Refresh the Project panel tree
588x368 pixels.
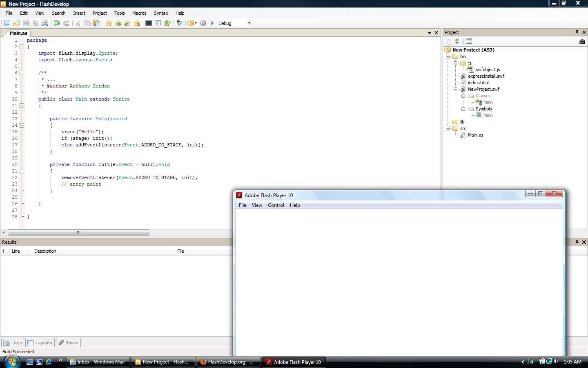tap(457, 41)
